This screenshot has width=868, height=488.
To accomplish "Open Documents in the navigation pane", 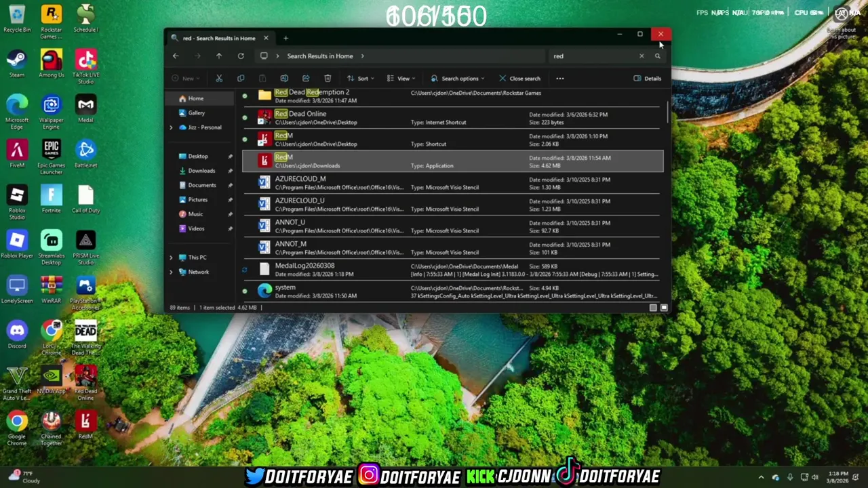I will [201, 185].
